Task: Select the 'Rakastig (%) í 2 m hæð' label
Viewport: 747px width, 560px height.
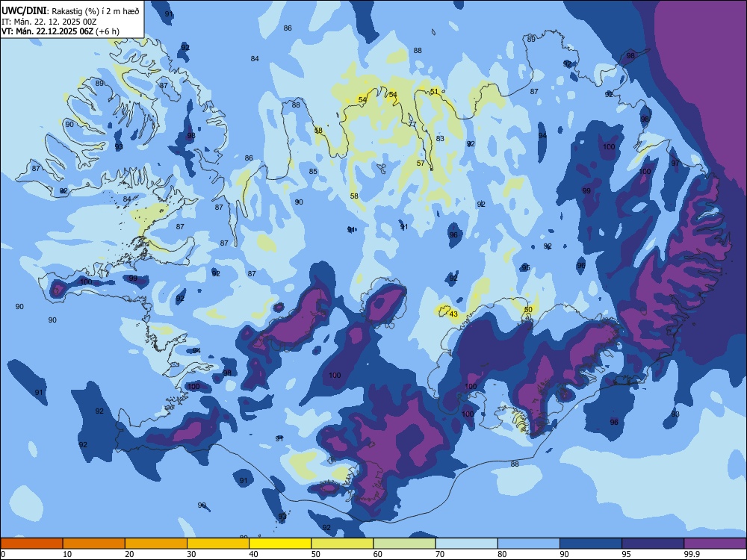Action: point(96,11)
